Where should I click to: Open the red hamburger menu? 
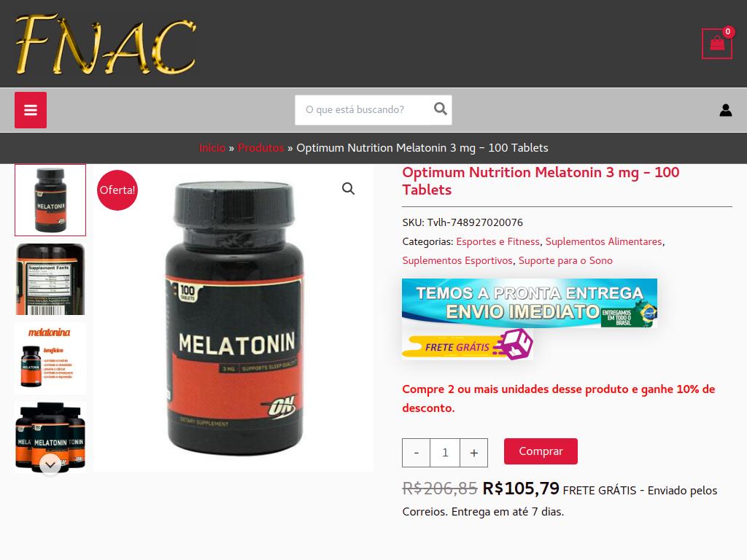pyautogui.click(x=31, y=110)
